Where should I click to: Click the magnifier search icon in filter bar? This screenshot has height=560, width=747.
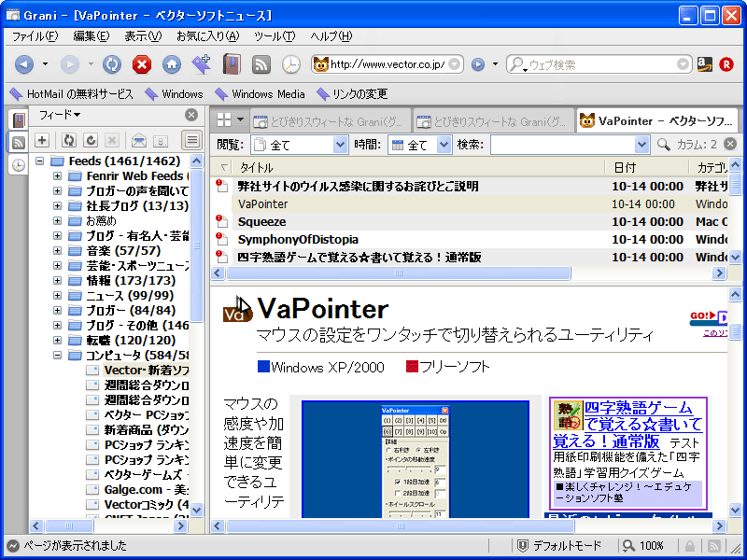click(663, 145)
